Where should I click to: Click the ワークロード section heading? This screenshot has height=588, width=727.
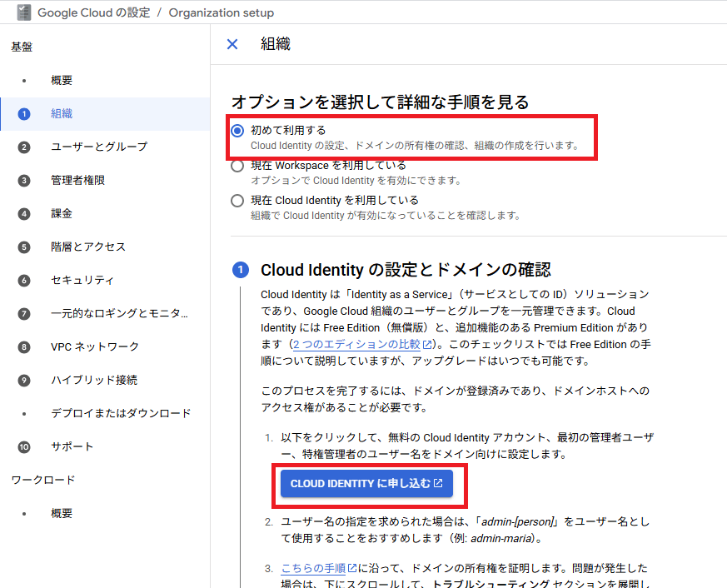(x=43, y=481)
